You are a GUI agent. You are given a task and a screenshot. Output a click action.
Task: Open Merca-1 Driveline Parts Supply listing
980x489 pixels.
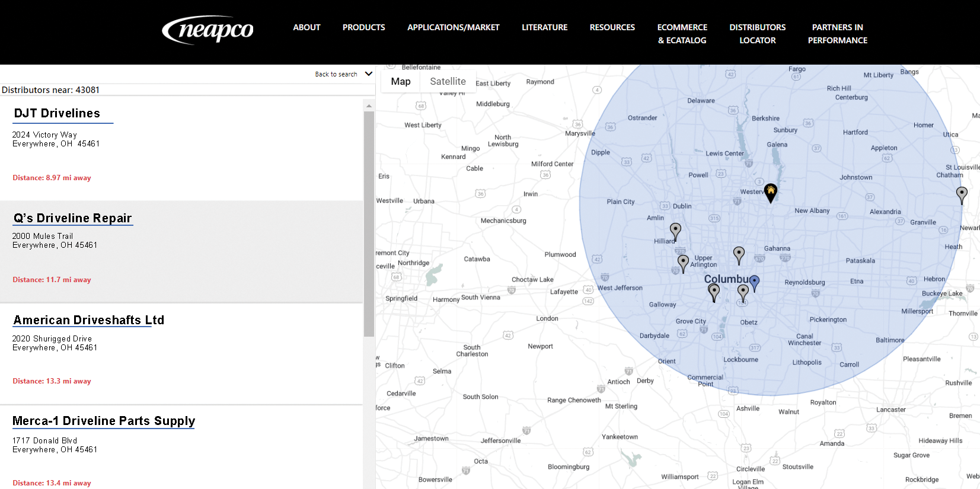click(104, 421)
